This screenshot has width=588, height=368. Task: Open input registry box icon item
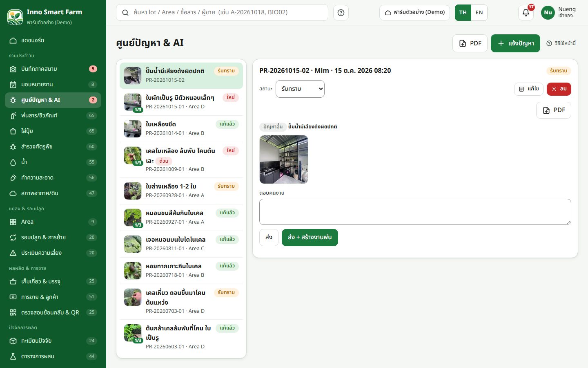tap(13, 341)
